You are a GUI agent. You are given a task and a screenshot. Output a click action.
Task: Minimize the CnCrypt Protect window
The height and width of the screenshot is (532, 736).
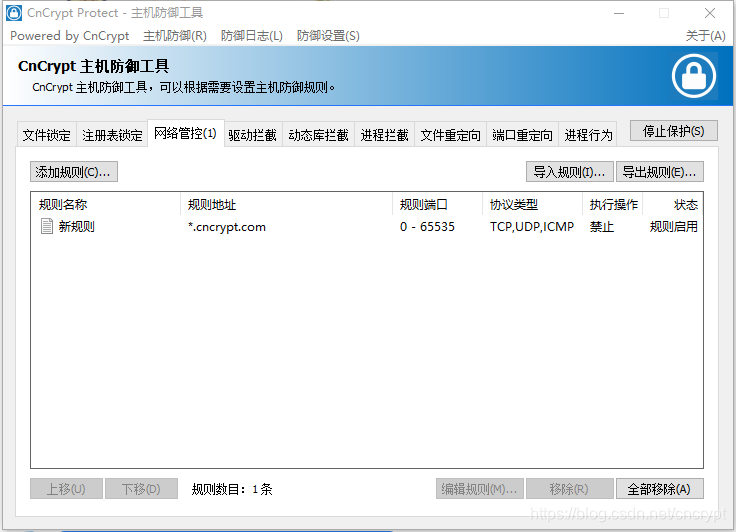pos(619,13)
